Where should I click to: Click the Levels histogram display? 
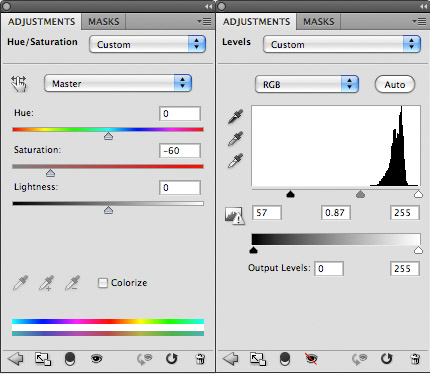click(x=336, y=146)
